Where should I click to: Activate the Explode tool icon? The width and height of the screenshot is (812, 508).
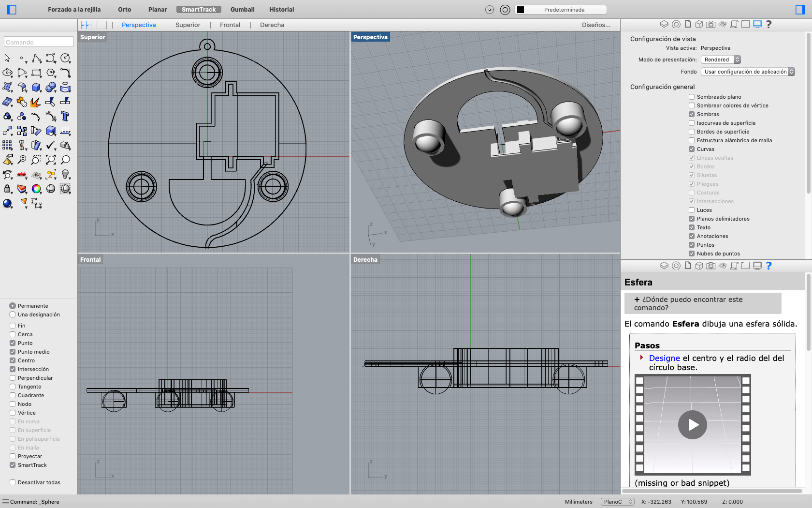point(35,102)
